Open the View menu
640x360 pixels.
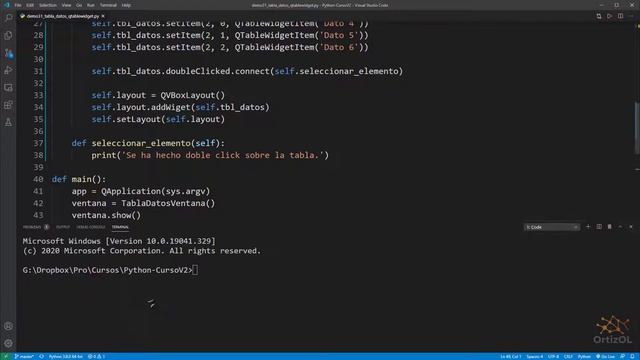[67, 5]
